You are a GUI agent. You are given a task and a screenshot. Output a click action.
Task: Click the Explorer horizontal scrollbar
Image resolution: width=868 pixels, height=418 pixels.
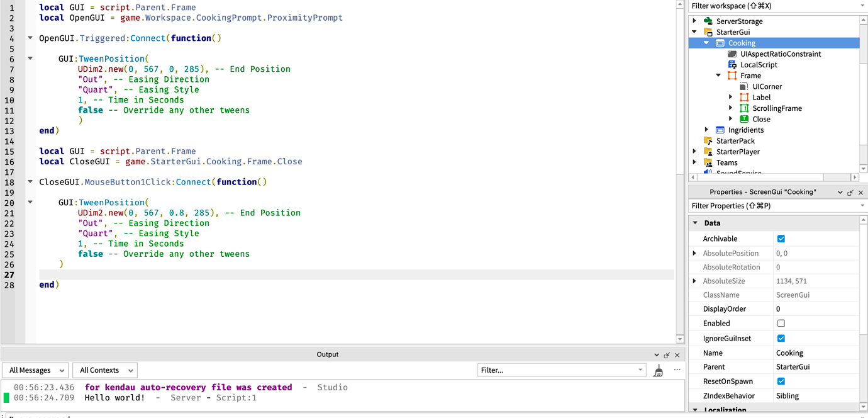pyautogui.click(x=774, y=178)
